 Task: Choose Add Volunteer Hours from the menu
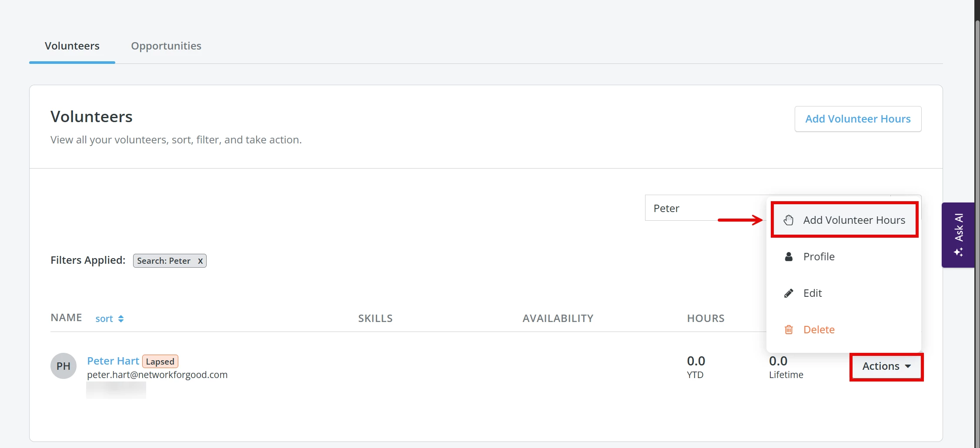854,219
